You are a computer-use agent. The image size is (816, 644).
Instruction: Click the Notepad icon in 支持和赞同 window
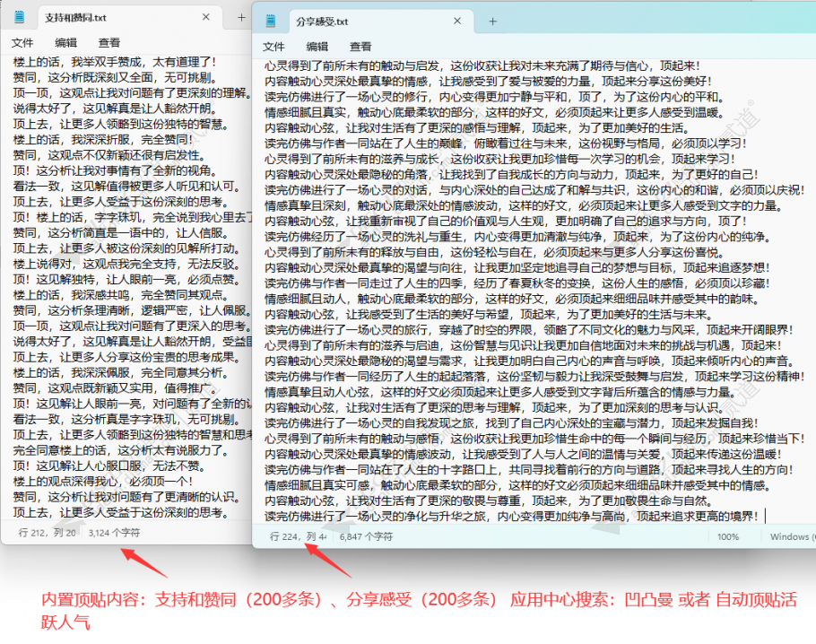click(19, 17)
